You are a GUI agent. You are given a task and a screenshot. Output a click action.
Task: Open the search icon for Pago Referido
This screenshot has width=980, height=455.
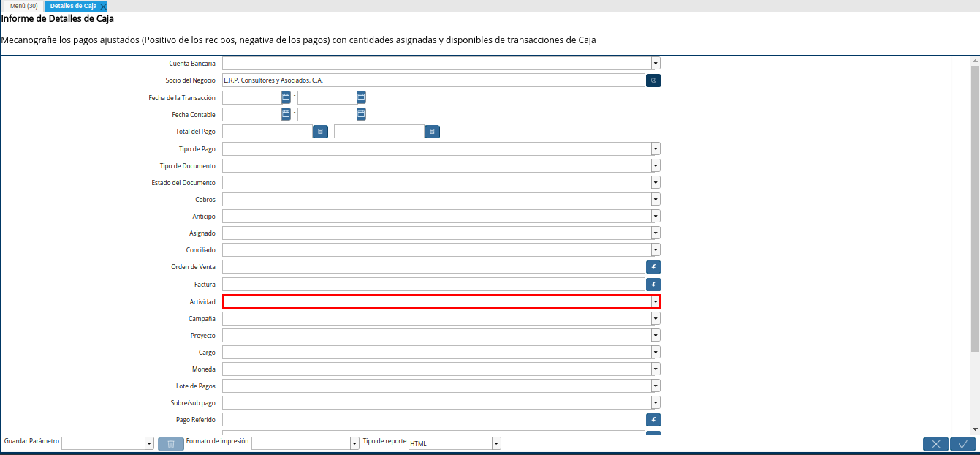(653, 419)
